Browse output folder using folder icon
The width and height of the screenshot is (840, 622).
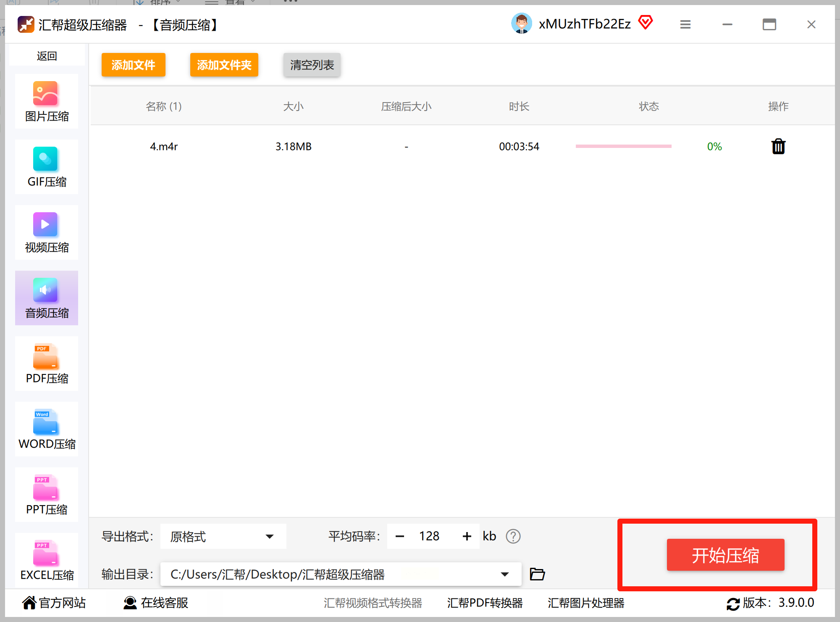pyautogui.click(x=537, y=574)
